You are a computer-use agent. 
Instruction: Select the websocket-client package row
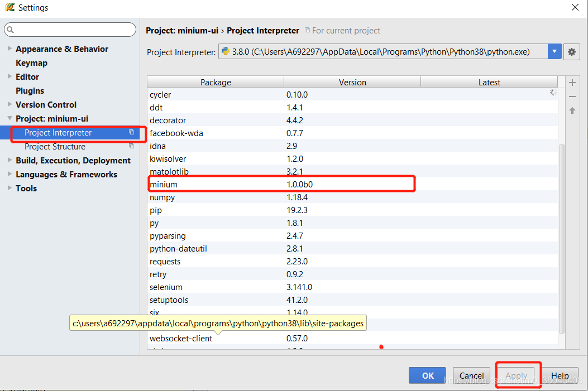pos(352,338)
